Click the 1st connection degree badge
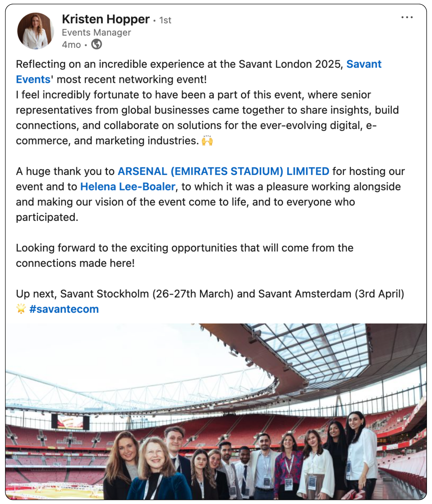 (165, 20)
